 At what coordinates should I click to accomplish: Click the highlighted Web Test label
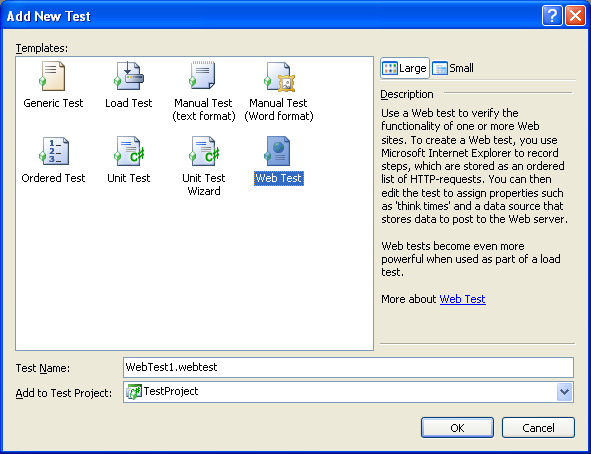click(x=279, y=178)
